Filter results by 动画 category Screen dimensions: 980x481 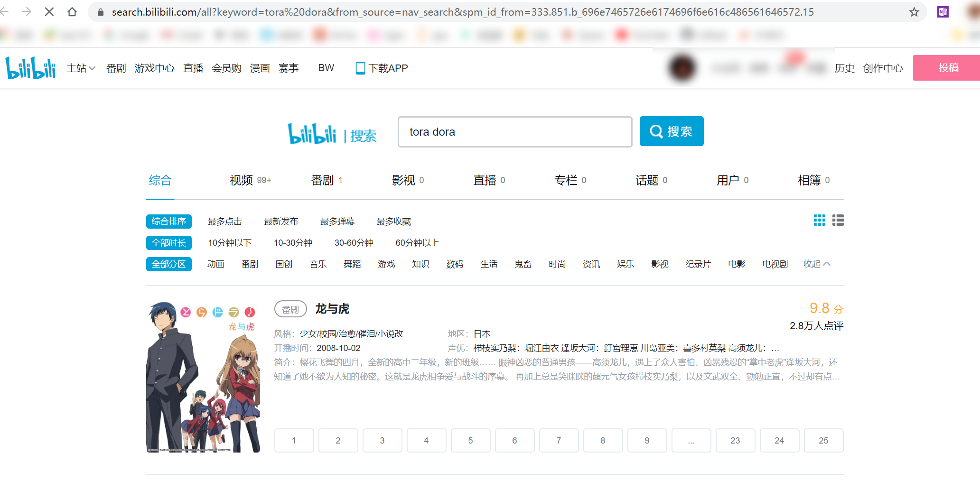pyautogui.click(x=215, y=264)
